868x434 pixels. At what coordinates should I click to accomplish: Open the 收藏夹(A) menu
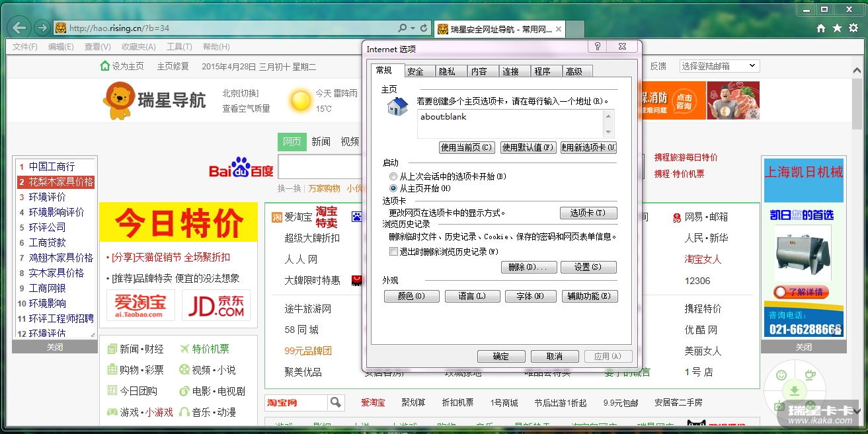(138, 47)
